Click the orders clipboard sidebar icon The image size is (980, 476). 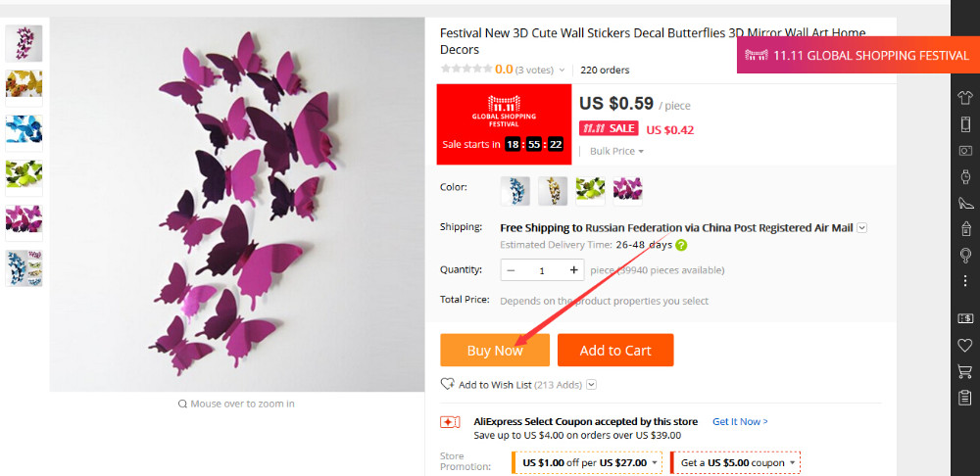(965, 398)
